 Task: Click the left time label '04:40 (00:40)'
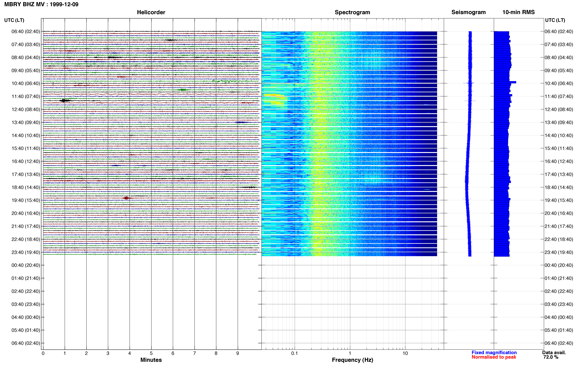[x=26, y=317]
